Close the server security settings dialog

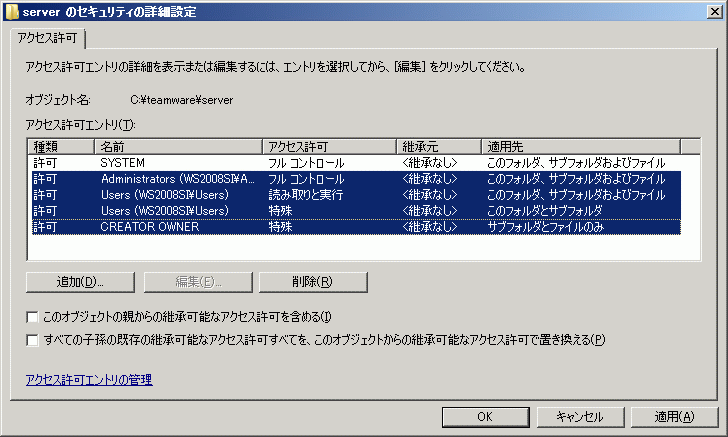714,12
